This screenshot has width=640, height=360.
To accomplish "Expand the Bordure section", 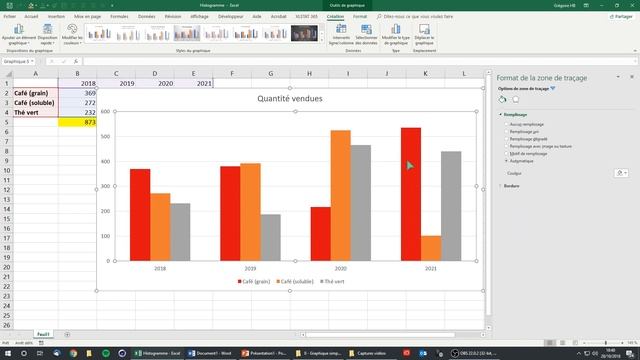I will [x=501, y=186].
